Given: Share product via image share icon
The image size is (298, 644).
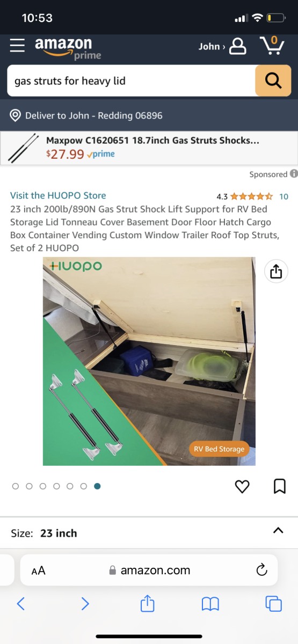Looking at the screenshot, I should point(275,272).
